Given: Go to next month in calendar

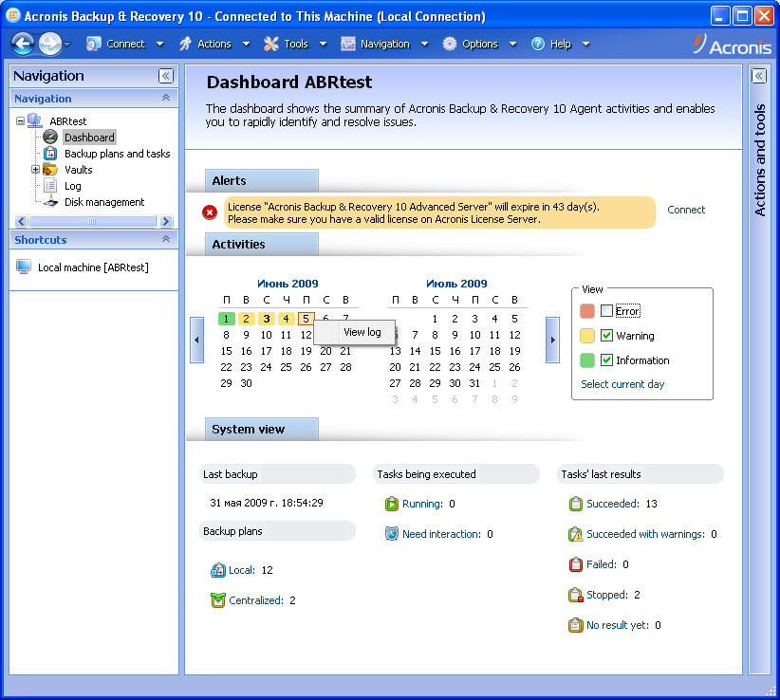Looking at the screenshot, I should pos(552,341).
